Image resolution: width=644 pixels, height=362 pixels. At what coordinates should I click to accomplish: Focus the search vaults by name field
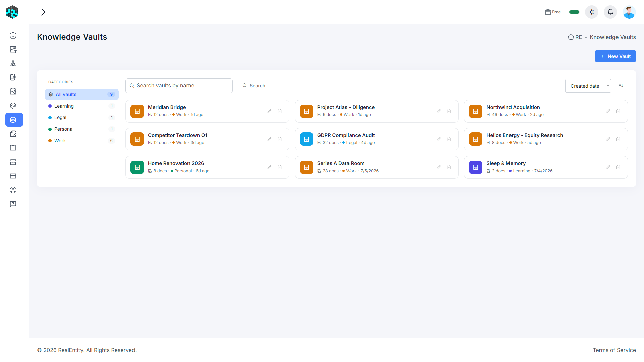(x=179, y=86)
